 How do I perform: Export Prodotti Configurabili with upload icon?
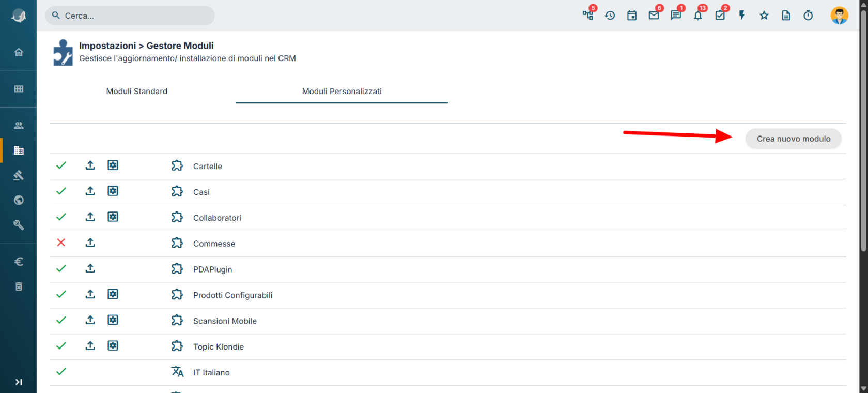pos(90,294)
